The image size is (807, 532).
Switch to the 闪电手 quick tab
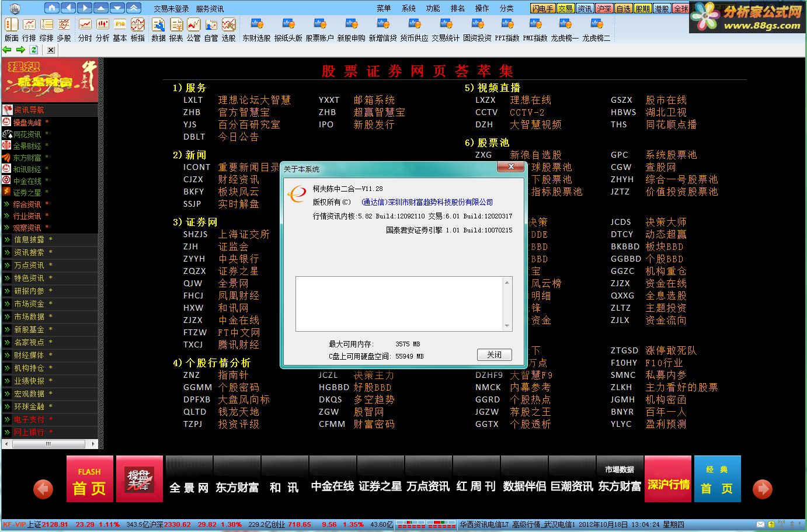[x=542, y=9]
